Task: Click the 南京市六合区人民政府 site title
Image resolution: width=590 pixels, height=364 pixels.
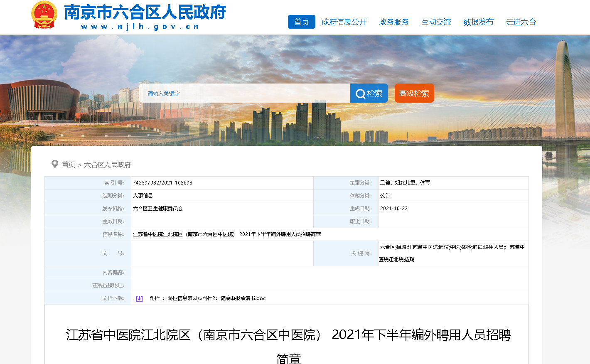Action: tap(145, 12)
